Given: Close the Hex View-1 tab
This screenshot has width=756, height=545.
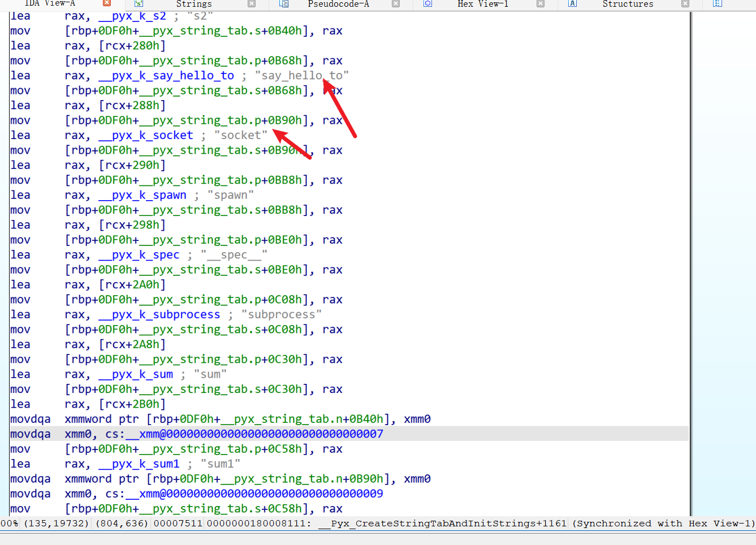Looking at the screenshot, I should click(541, 3).
